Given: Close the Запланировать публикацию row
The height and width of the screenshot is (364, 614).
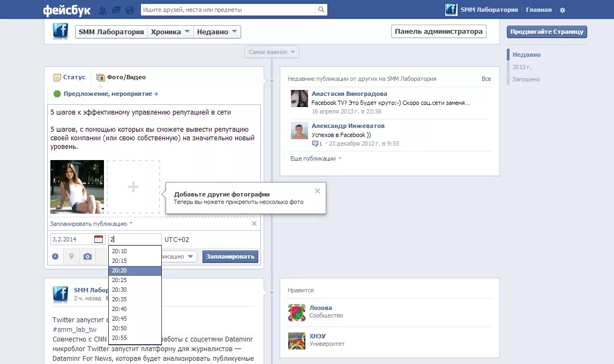Looking at the screenshot, I should (x=254, y=224).
